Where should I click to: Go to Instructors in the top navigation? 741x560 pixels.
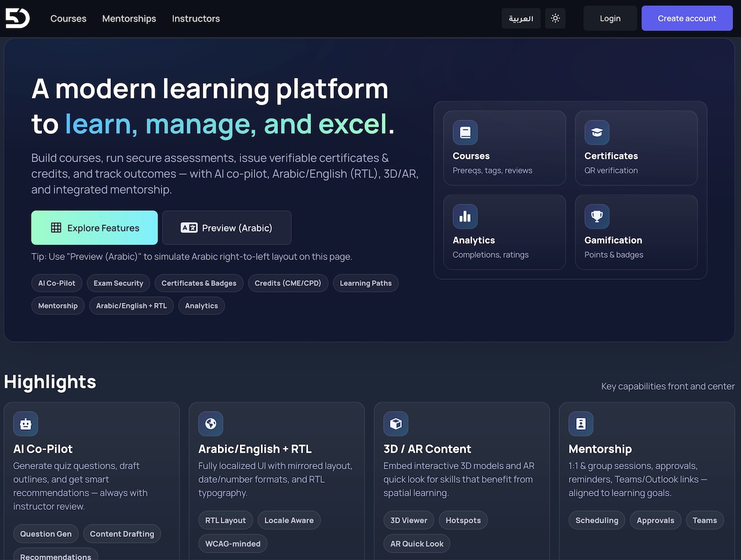[196, 19]
